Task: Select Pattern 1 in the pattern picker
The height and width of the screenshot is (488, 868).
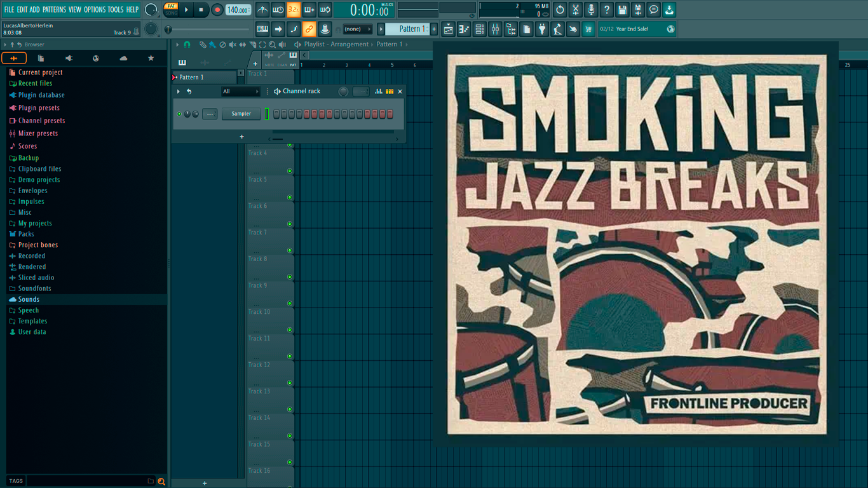Action: (204, 78)
